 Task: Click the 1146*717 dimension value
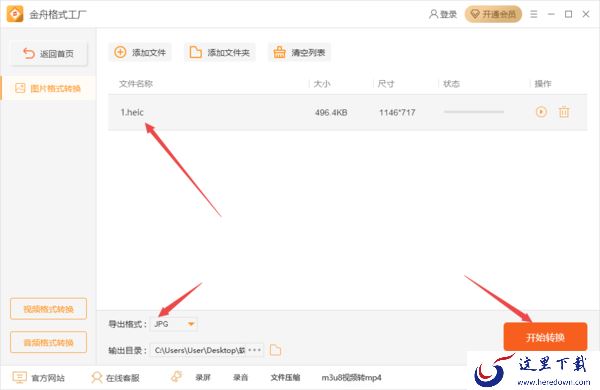point(397,113)
